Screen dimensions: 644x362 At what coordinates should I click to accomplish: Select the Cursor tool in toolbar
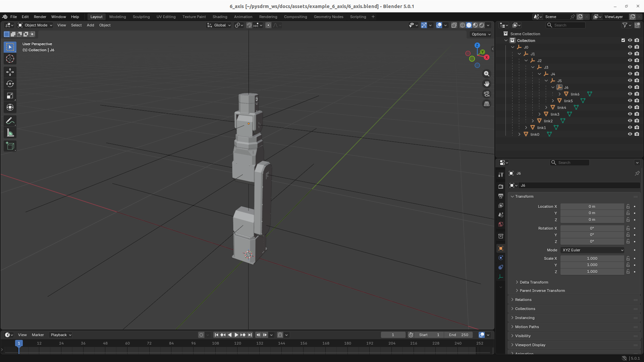point(10,59)
